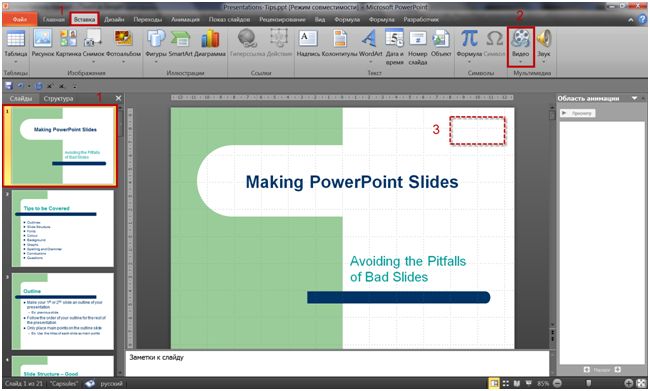
Task: Insert a text box with Надпись
Action: coord(308,44)
